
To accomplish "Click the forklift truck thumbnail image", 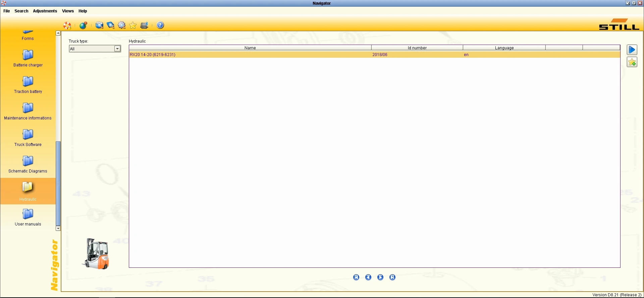I will click(x=96, y=254).
